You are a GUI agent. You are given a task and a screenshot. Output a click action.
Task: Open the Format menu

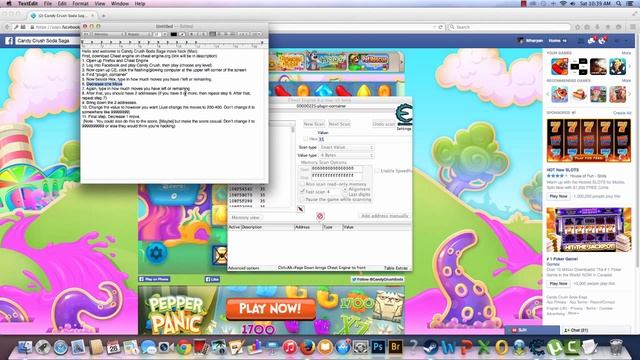point(80,4)
